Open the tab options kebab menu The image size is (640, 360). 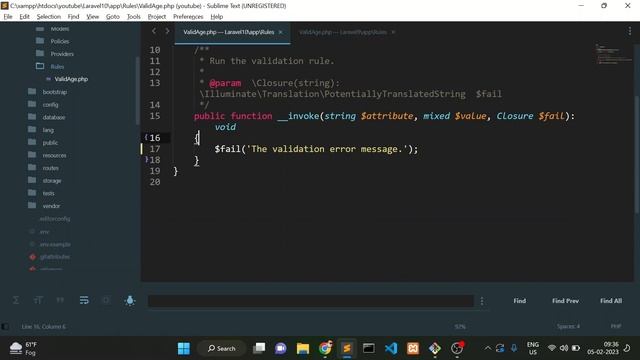tap(630, 31)
